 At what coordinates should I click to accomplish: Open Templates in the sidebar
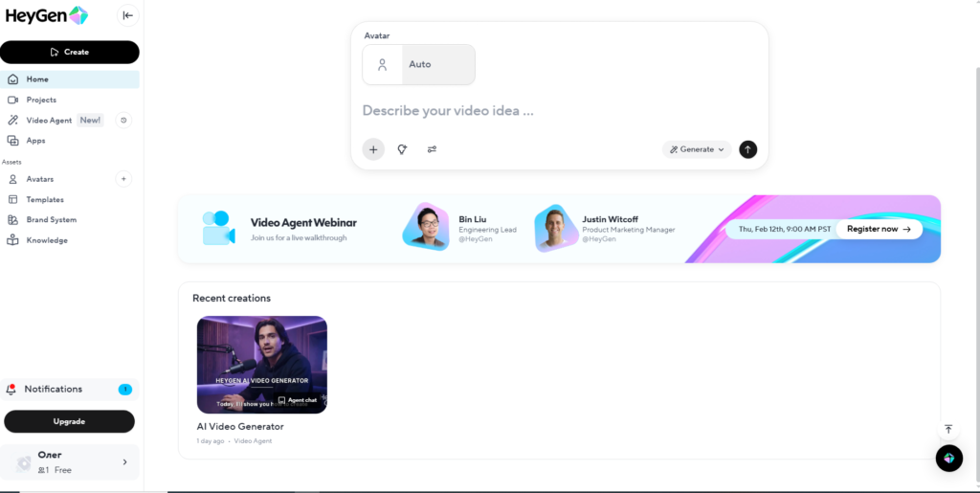(x=45, y=200)
